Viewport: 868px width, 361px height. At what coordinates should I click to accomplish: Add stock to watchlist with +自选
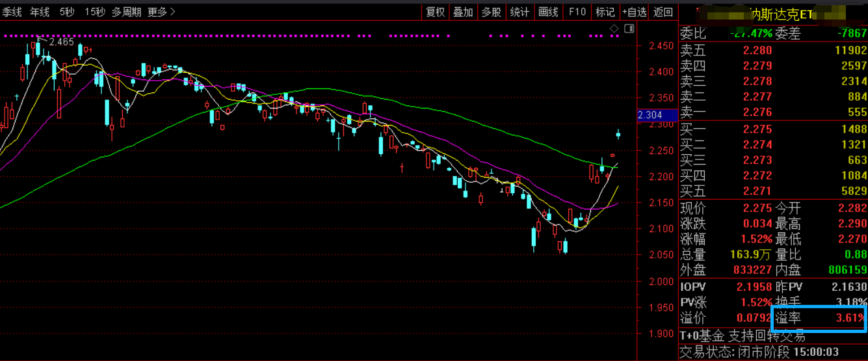[634, 12]
